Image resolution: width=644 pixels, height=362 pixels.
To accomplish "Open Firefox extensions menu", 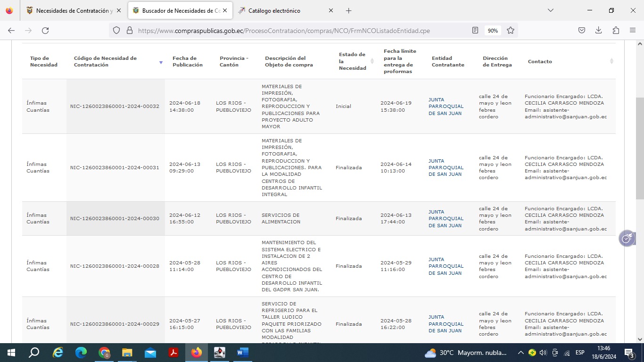I will point(616,30).
